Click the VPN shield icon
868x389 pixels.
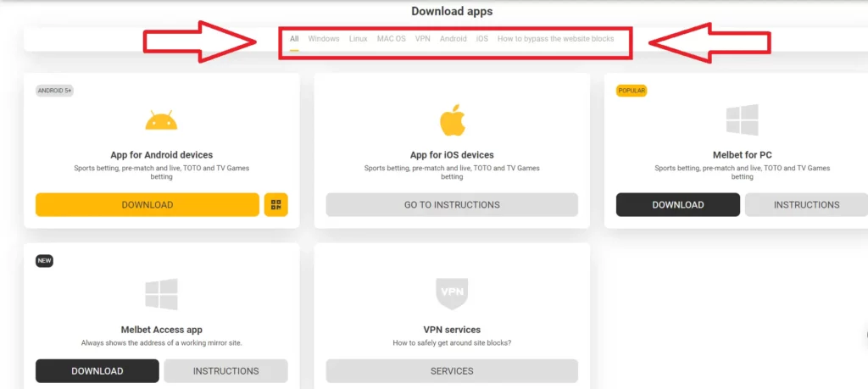(x=452, y=294)
